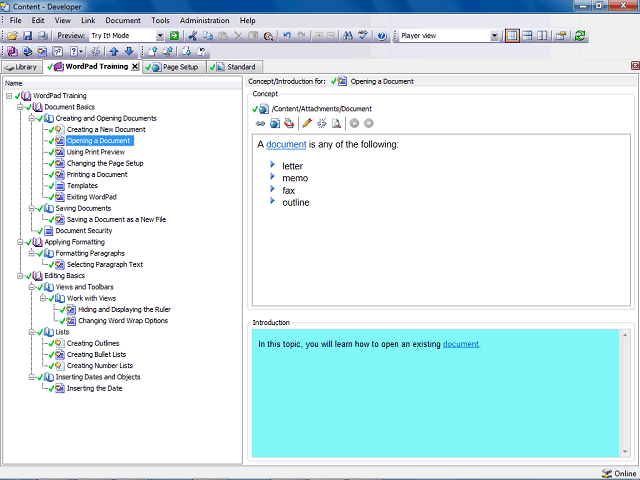Select Changing the Page Setup topic
The image size is (640, 480).
coord(105,163)
